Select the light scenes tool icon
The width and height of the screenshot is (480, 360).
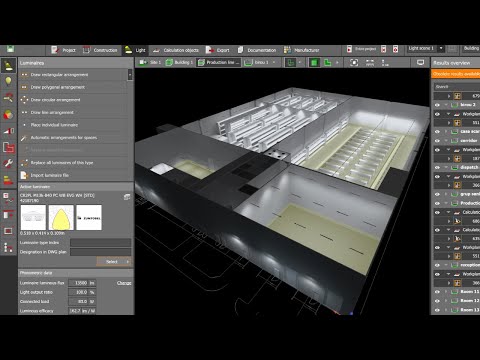coord(8,131)
